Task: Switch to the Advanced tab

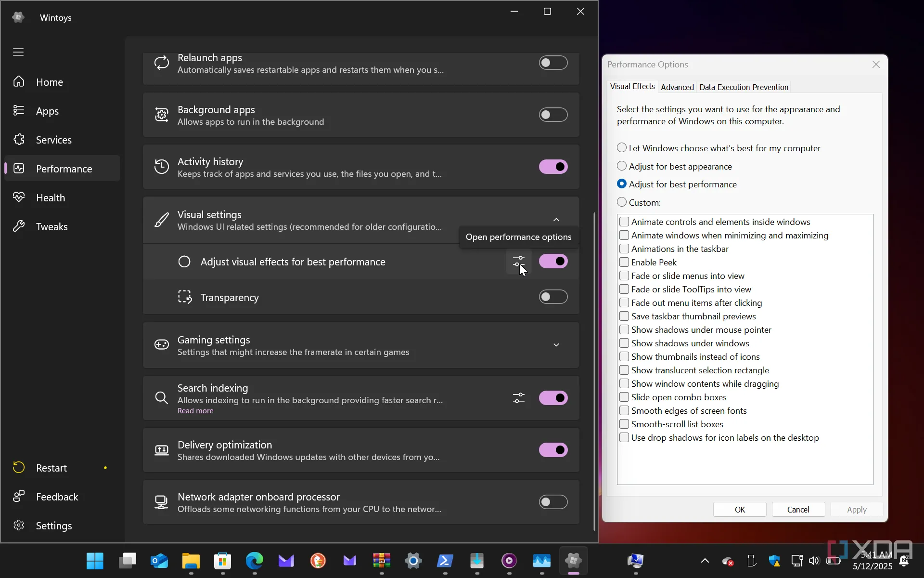Action: pyautogui.click(x=677, y=87)
